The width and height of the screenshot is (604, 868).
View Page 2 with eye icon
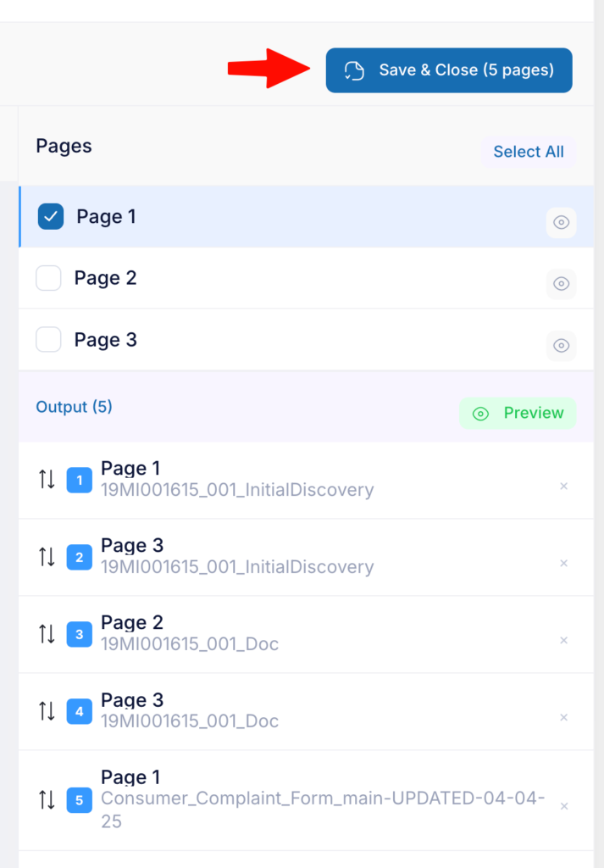[x=562, y=284]
